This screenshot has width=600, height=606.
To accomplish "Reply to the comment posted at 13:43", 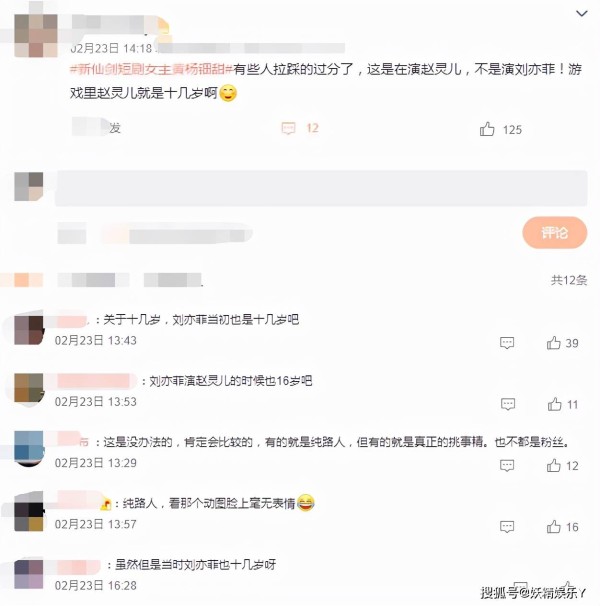I will (x=507, y=343).
